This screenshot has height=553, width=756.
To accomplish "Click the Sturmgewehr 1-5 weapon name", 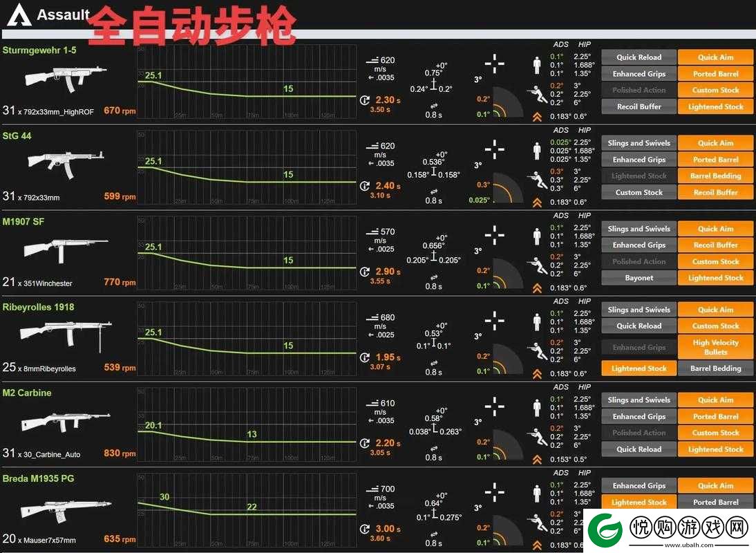I will pyautogui.click(x=39, y=50).
